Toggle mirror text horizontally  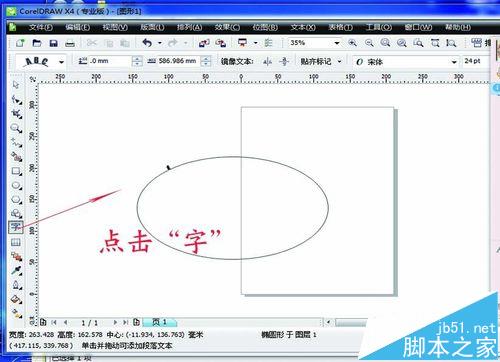(x=267, y=61)
